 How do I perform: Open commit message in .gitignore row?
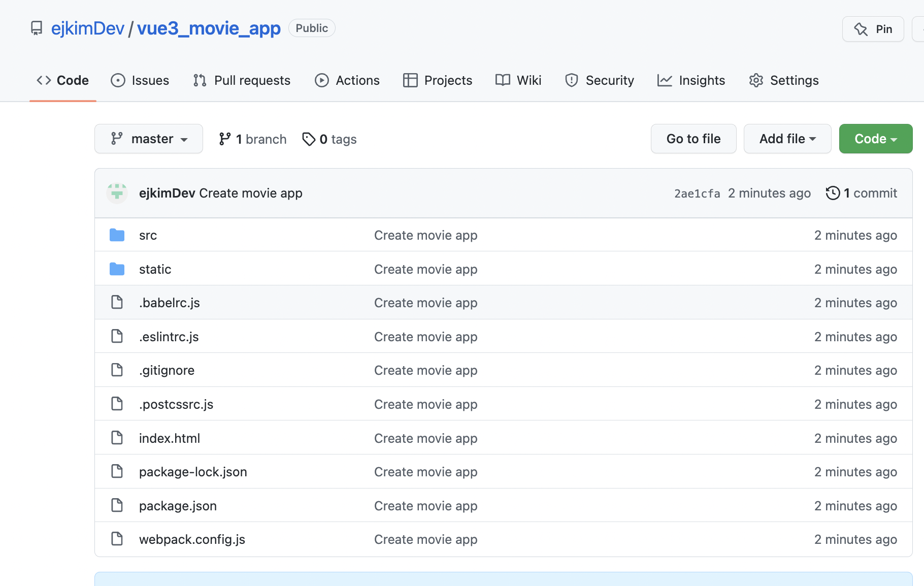(x=425, y=370)
